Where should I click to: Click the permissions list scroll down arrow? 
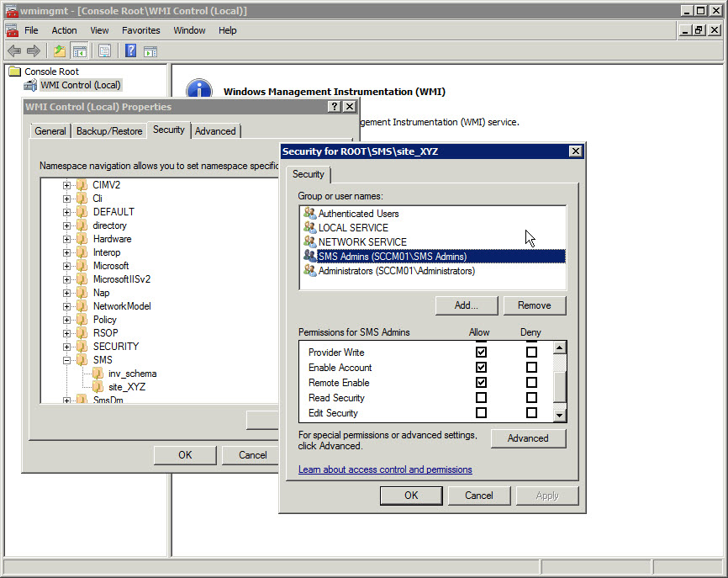[560, 416]
